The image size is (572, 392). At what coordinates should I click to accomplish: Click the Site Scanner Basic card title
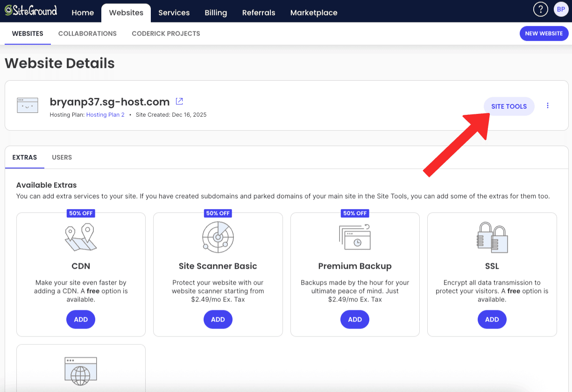point(218,266)
